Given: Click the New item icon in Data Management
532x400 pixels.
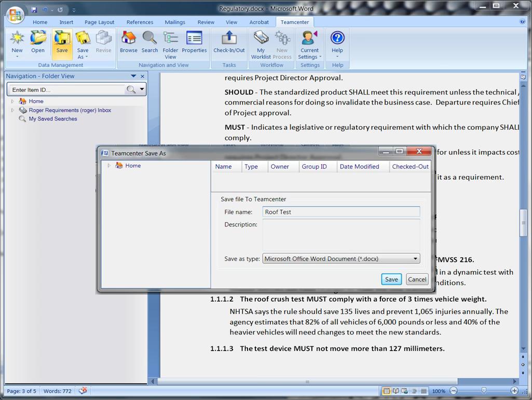Looking at the screenshot, I should click(17, 38).
